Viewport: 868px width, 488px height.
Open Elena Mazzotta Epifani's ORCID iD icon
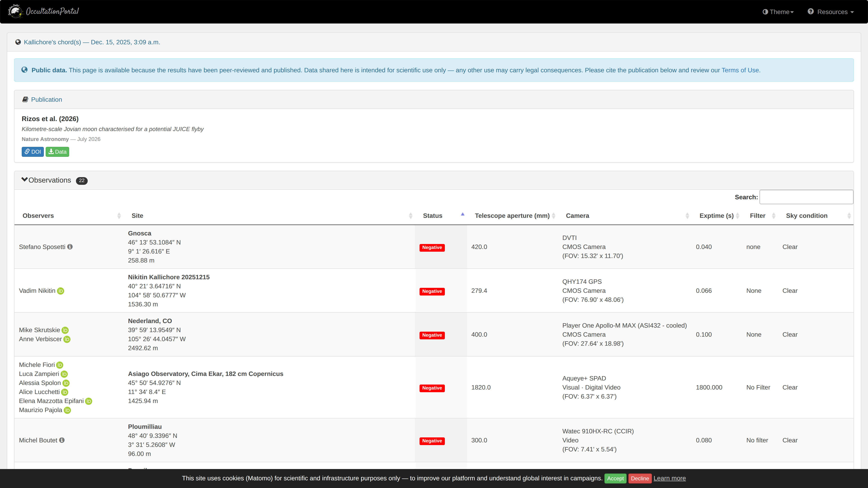[89, 401]
